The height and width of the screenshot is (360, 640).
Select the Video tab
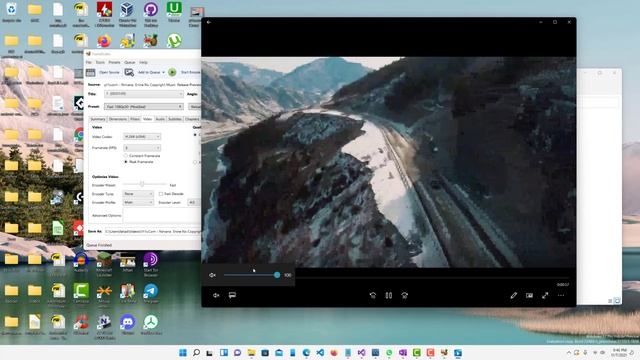coord(147,119)
